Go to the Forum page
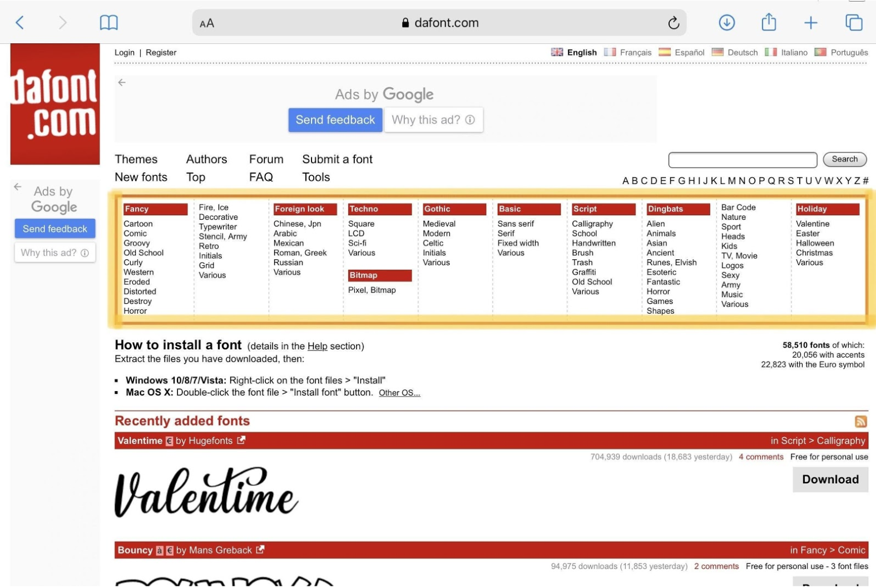Viewport: 876px width, 588px height. point(266,159)
